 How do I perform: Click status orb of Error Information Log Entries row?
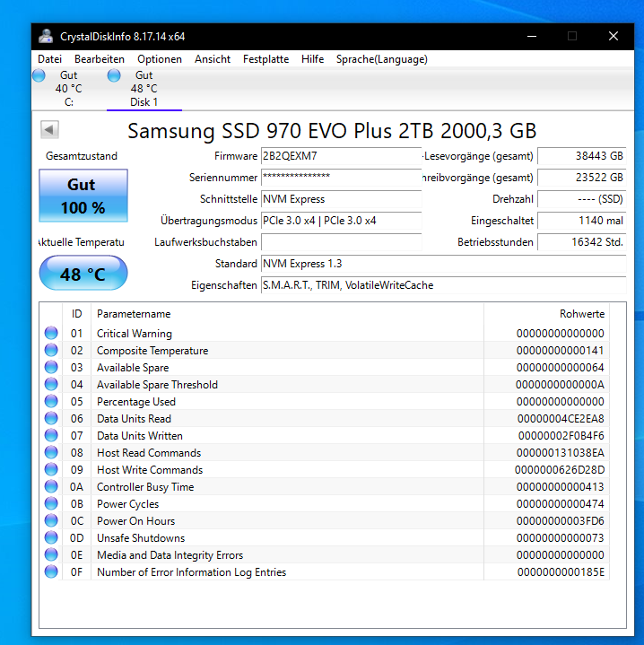tap(51, 571)
